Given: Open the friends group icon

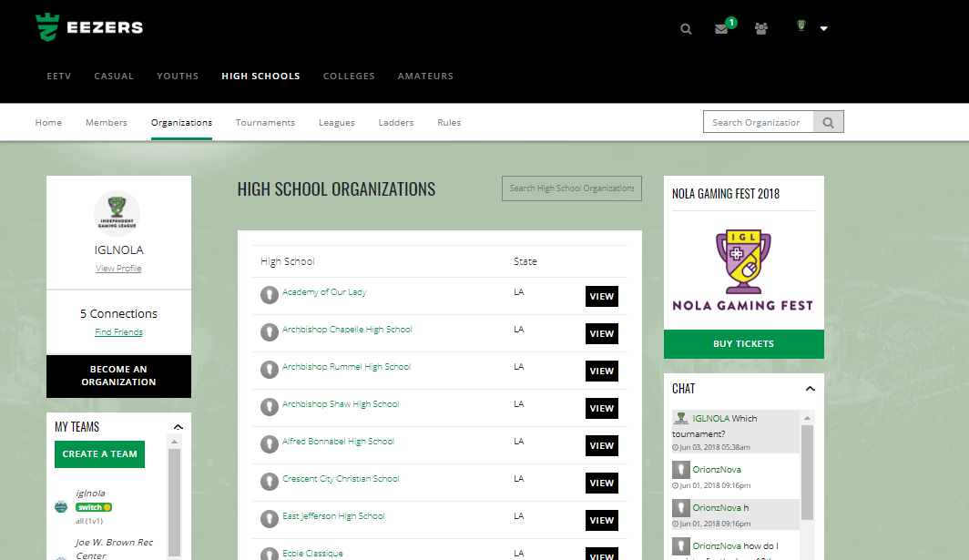Looking at the screenshot, I should [x=761, y=28].
